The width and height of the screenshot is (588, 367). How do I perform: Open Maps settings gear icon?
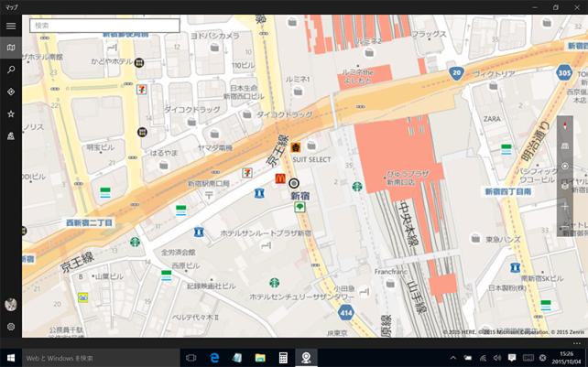pyautogui.click(x=11, y=327)
